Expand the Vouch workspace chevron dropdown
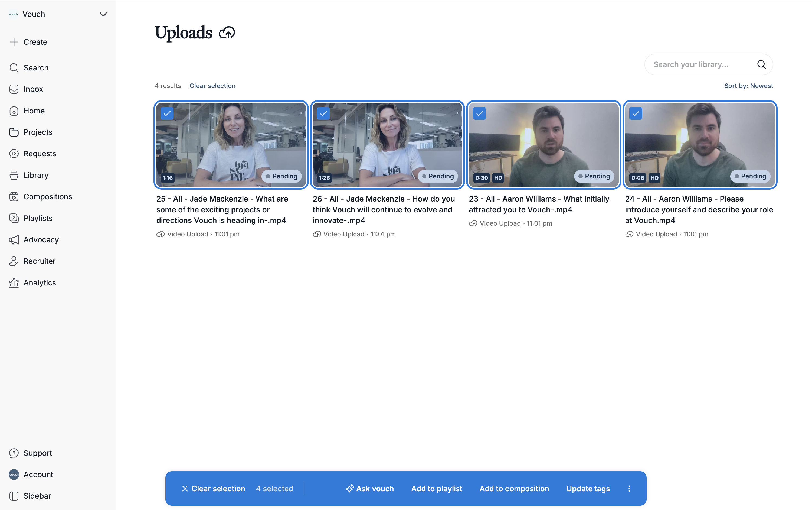Viewport: 812px width, 510px height. click(103, 14)
